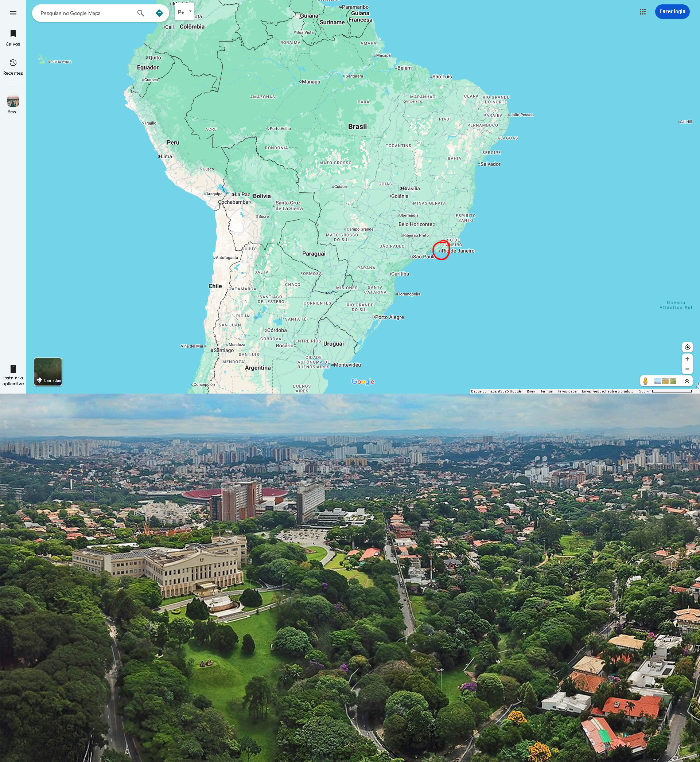Click the Lima city label
Screen dimensions: 700x762
pos(166,156)
